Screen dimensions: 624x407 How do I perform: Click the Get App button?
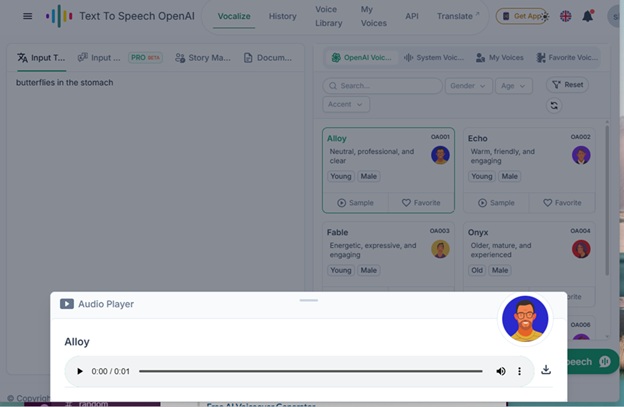coord(520,16)
